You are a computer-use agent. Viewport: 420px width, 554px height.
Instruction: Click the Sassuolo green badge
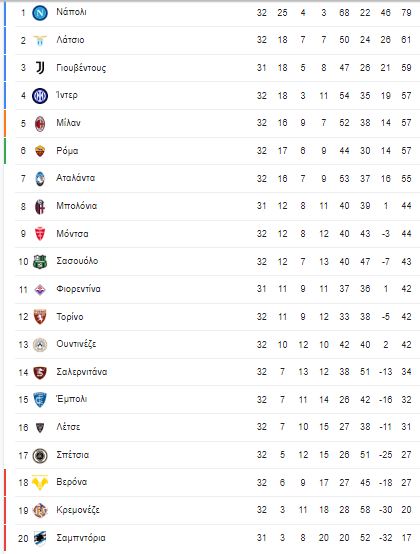(x=40, y=262)
